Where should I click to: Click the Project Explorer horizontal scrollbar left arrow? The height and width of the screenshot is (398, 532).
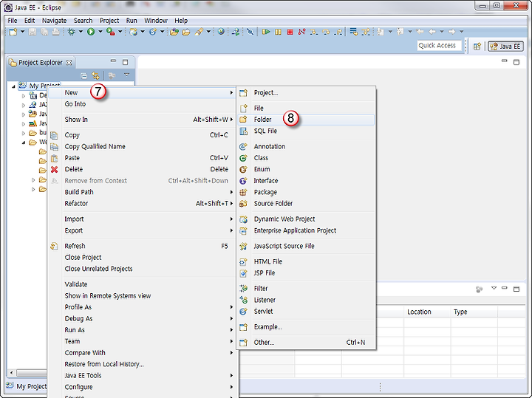pos(12,373)
